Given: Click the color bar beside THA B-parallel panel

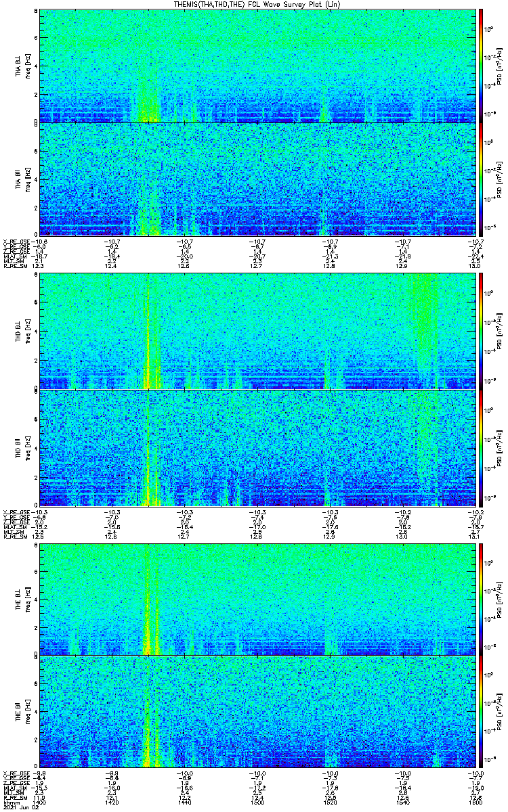Looking at the screenshot, I should [x=481, y=179].
